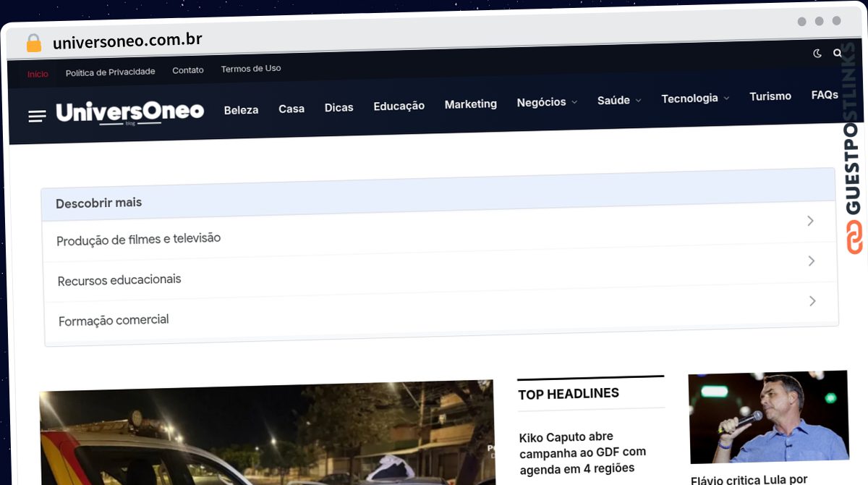Click chevron beside Recursos educacionais
This screenshot has width=868, height=485.
click(x=812, y=261)
